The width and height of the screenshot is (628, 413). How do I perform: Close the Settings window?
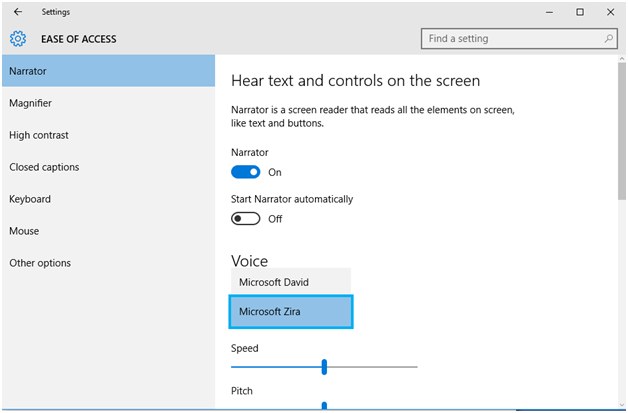tap(610, 12)
